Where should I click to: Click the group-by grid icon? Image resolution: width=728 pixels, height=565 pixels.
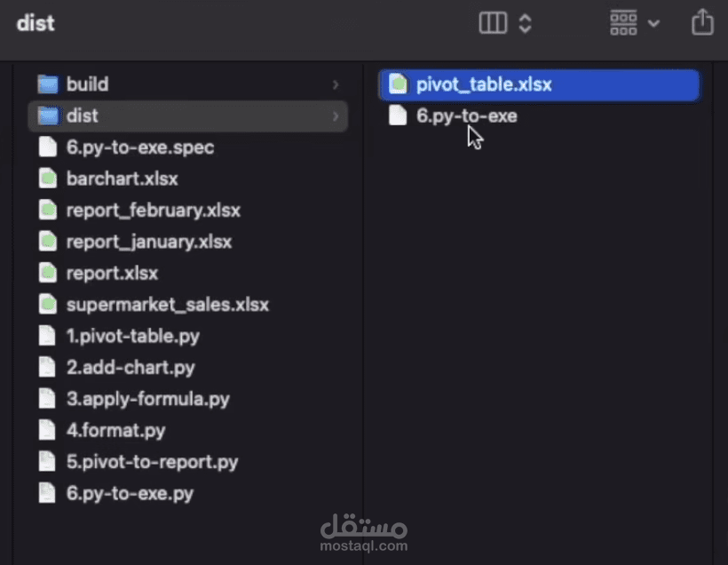[x=623, y=23]
